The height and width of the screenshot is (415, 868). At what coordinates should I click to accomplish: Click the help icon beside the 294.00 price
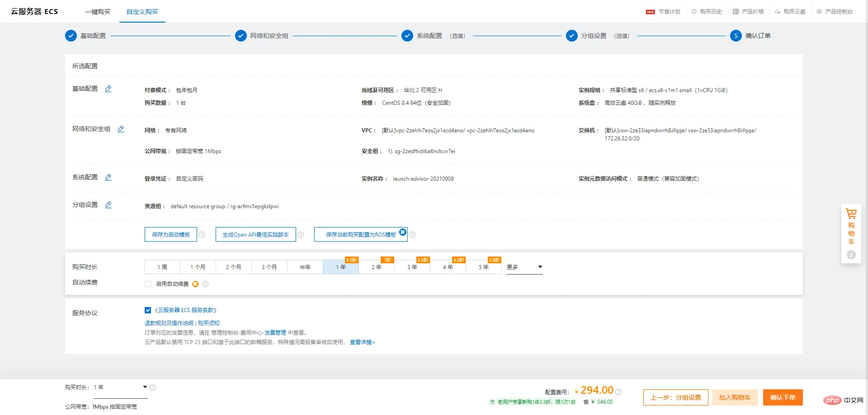(x=618, y=392)
